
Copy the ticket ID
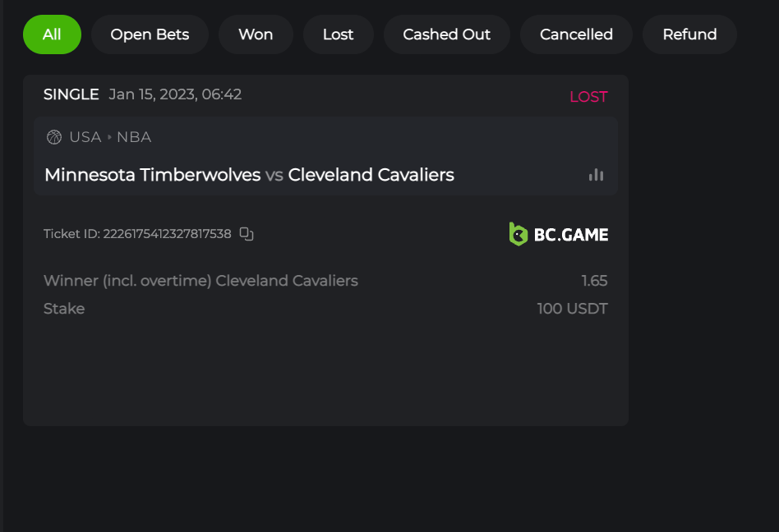[x=247, y=234]
